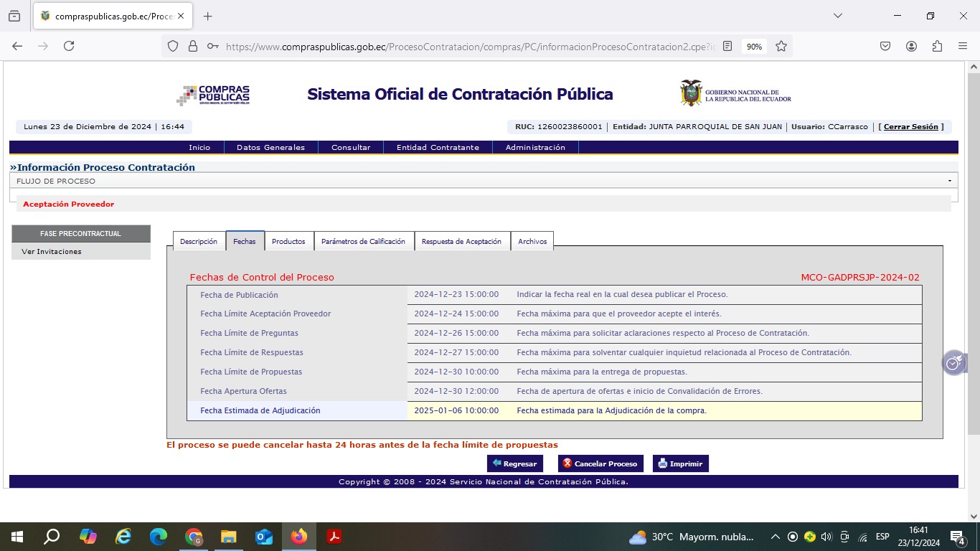Open Ver Invitaciones in left sidebar

(x=52, y=252)
